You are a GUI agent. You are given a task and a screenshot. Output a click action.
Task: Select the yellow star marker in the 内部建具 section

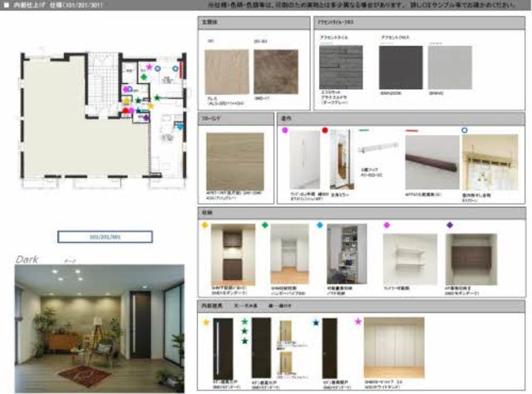(205, 321)
